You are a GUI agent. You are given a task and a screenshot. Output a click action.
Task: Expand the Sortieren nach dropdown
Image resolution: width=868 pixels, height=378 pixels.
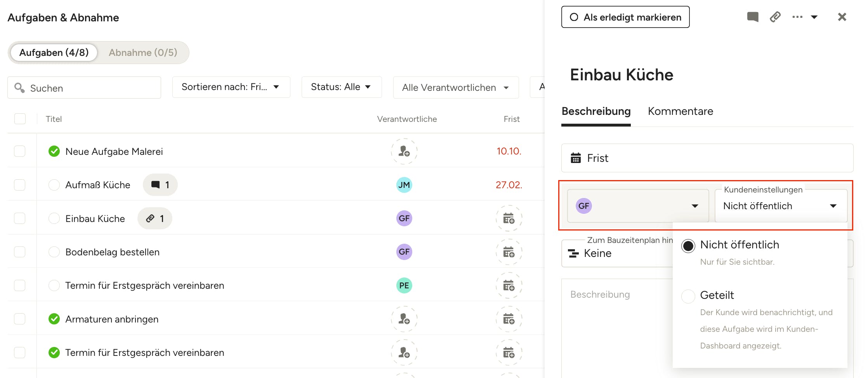click(231, 87)
